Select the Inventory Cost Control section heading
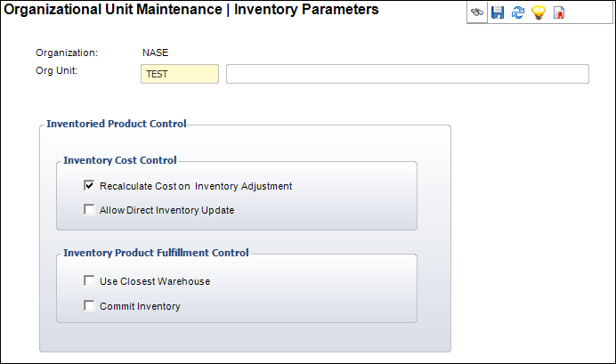 tap(120, 160)
